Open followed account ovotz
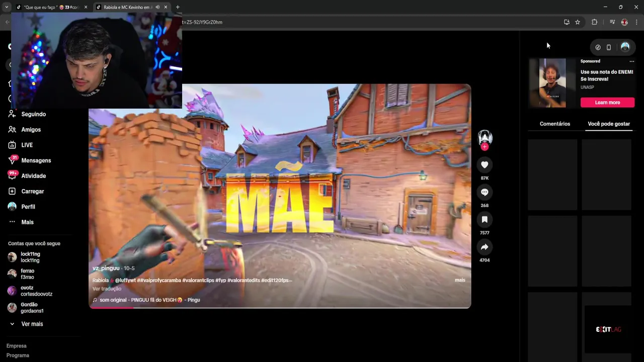Viewport: 644px width, 362px height. pyautogui.click(x=30, y=291)
